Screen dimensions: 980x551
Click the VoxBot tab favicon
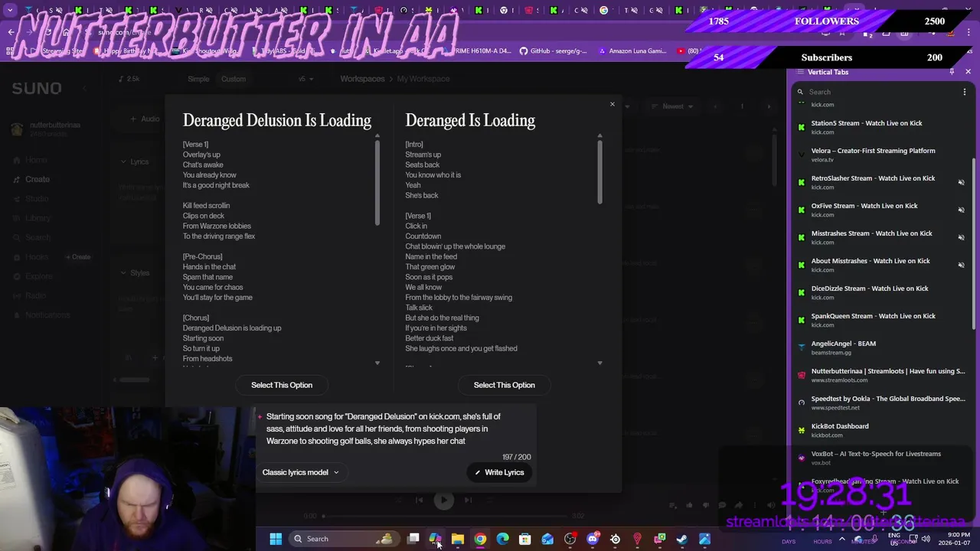coord(802,458)
